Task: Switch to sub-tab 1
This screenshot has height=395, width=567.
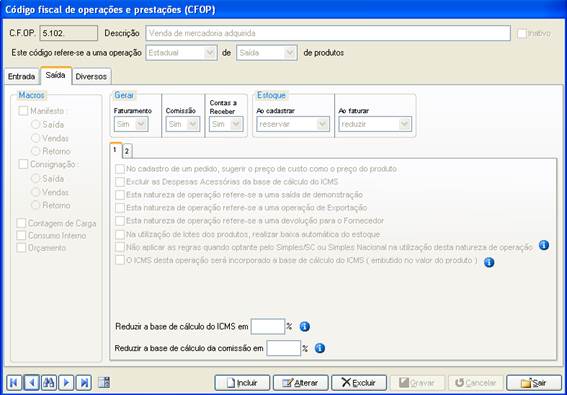Action: (x=115, y=150)
